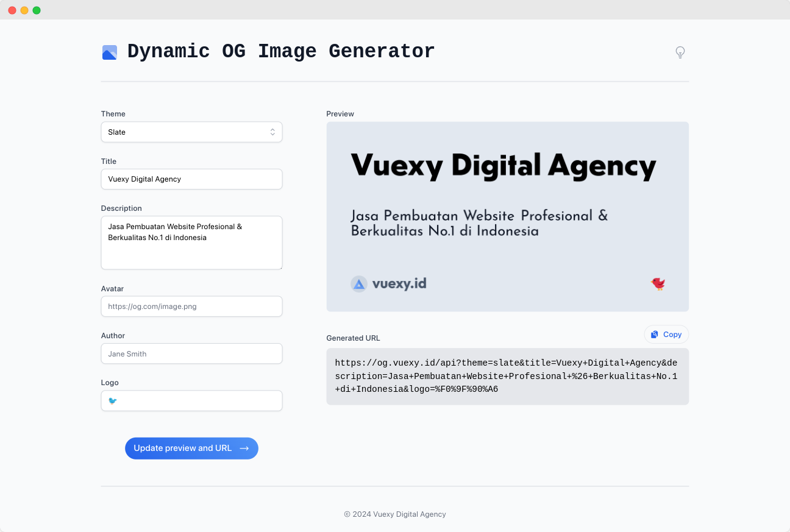This screenshot has width=790, height=532.
Task: Grab the Description textarea resize handle
Action: [x=280, y=266]
